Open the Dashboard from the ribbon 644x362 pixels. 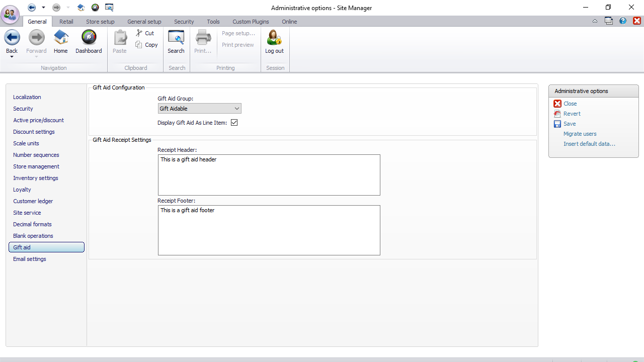[89, 38]
